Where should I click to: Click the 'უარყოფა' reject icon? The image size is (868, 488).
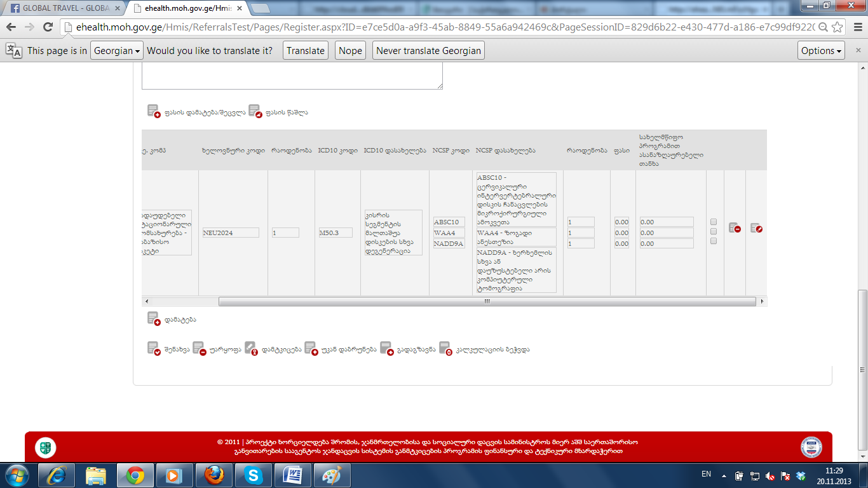coord(200,349)
